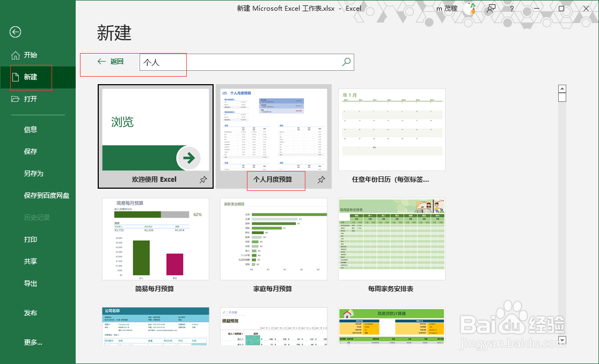The height and width of the screenshot is (364, 599).
Task: Open help with question mark icon
Action: [512, 9]
